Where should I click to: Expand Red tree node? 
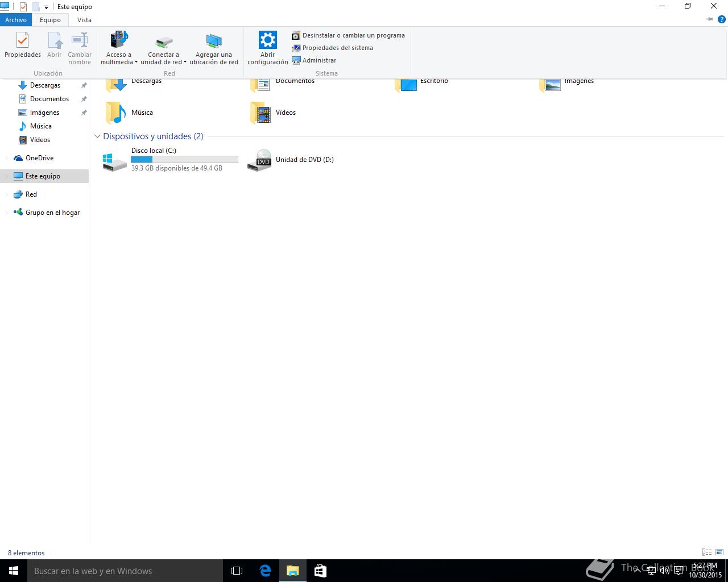point(7,194)
